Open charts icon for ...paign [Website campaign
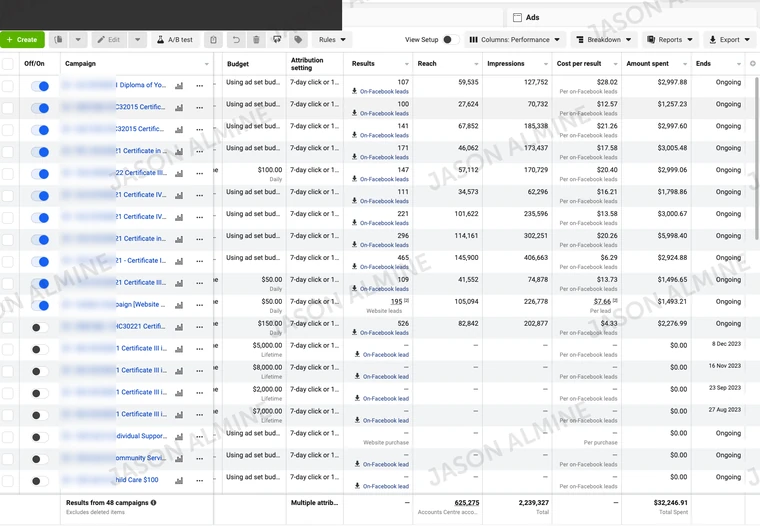Viewport: 760px width, 526px height. click(179, 305)
